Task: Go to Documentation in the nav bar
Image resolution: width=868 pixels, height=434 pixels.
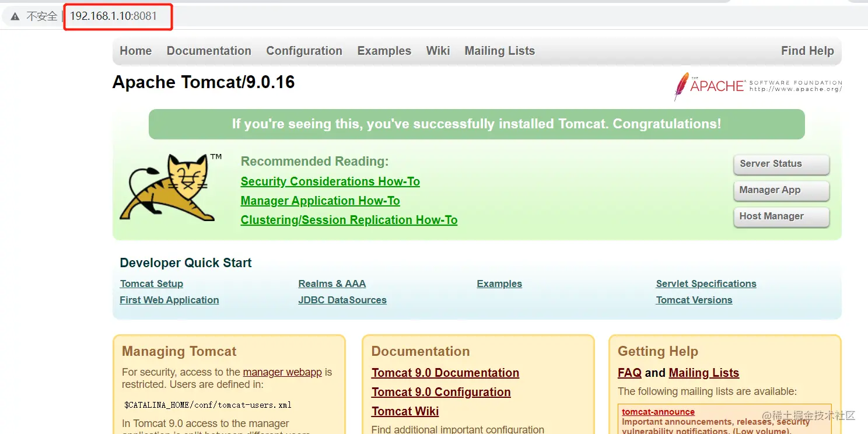Action: point(209,51)
